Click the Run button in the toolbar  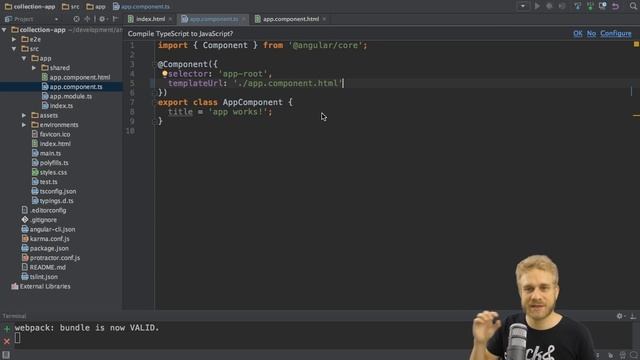tap(537, 6)
